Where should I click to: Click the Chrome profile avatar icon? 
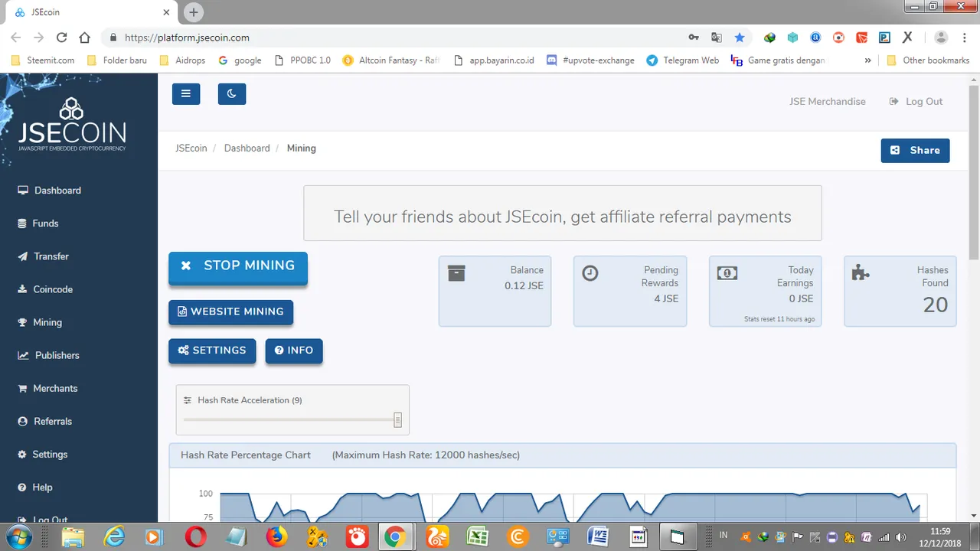[x=942, y=37]
